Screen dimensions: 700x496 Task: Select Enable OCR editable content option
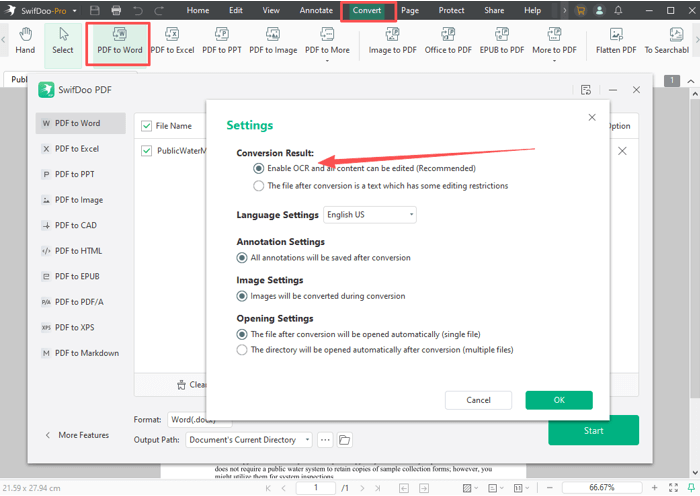click(258, 168)
